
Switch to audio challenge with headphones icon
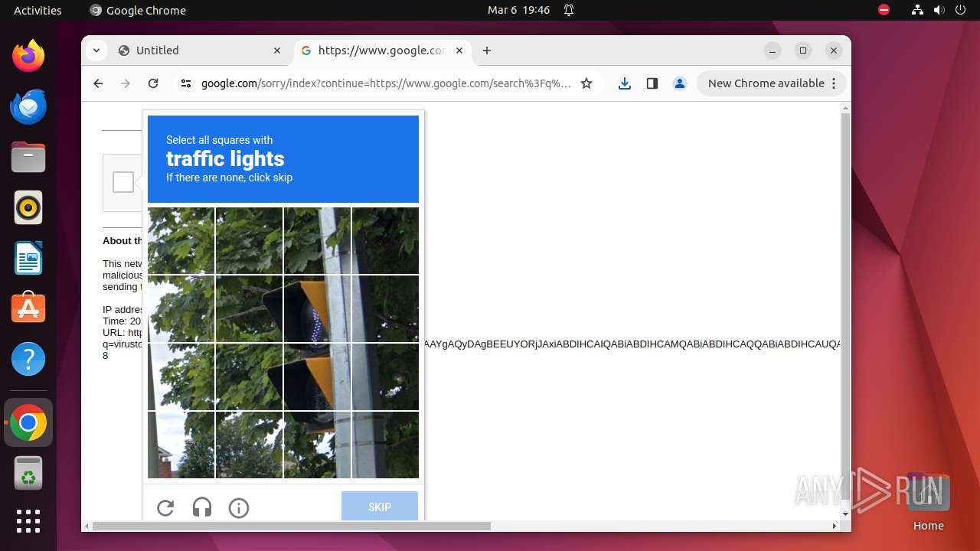[202, 507]
